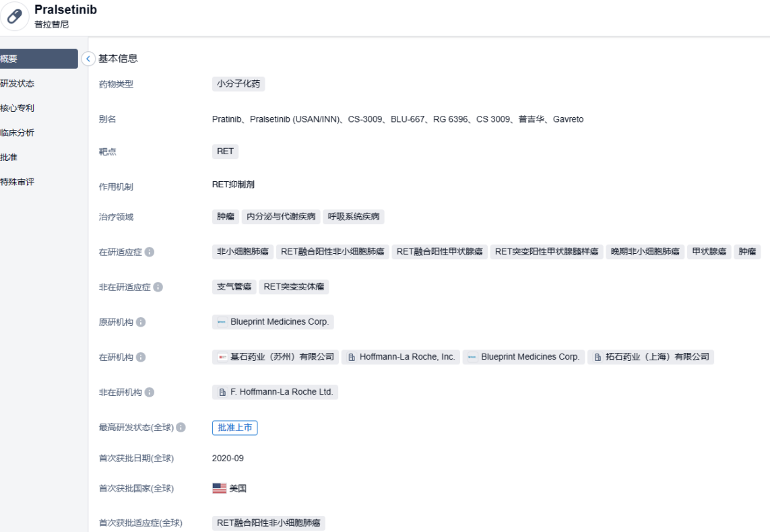
Task: Go to the 核心专利 section
Action: click(18, 108)
